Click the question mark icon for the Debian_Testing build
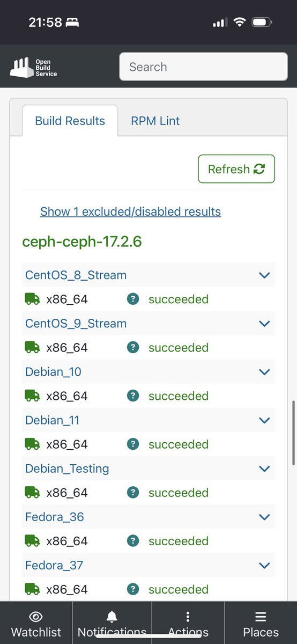The image size is (297, 644). (133, 492)
